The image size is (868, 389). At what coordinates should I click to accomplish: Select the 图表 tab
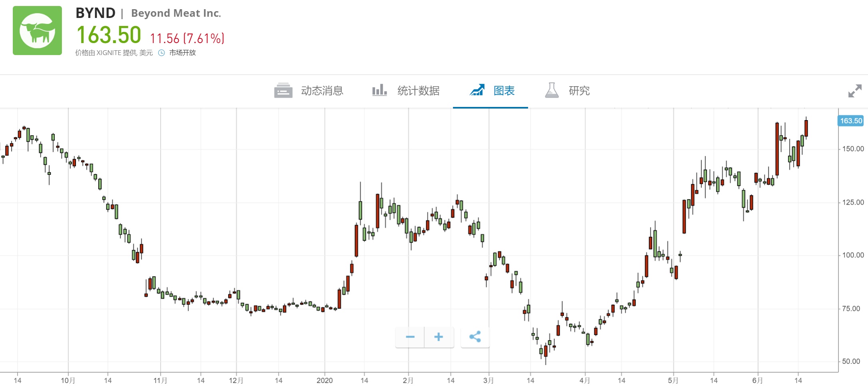[x=504, y=91]
